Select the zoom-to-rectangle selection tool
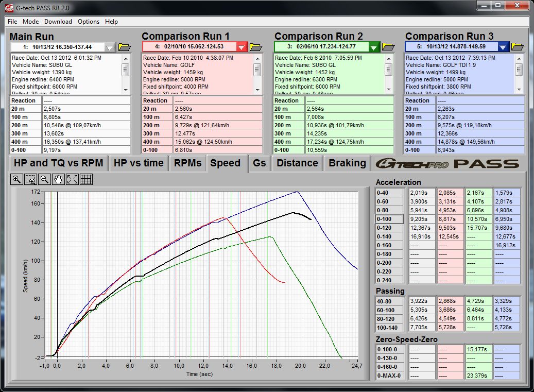The height and width of the screenshot is (392, 534). pyautogui.click(x=31, y=179)
